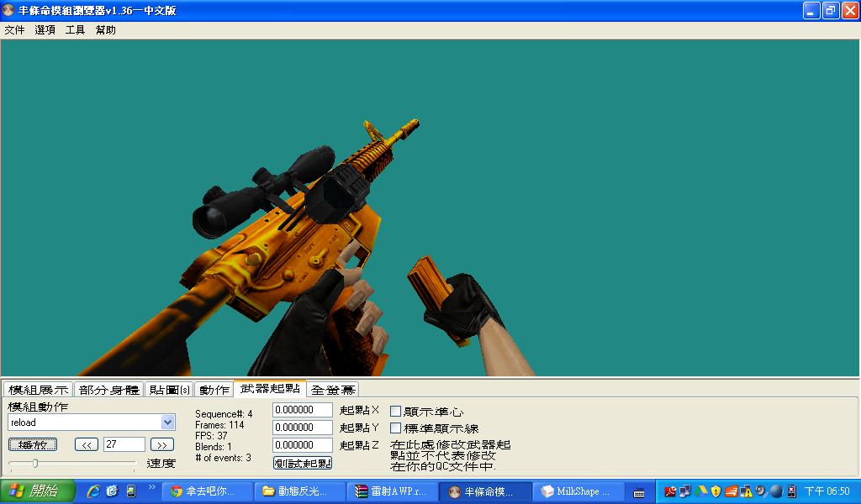Switch to the Chrome 拿去吧你 taskbar window
The height and width of the screenshot is (504, 861).
tap(209, 491)
